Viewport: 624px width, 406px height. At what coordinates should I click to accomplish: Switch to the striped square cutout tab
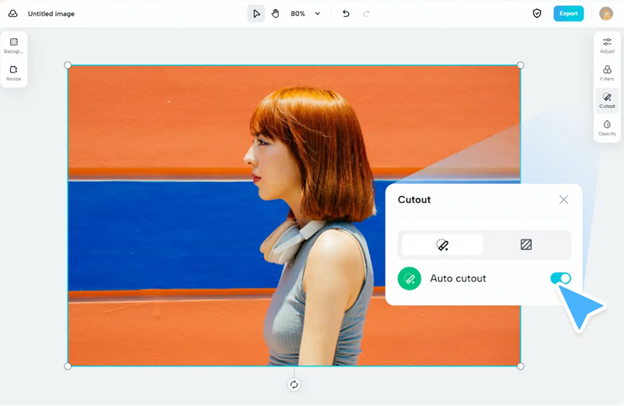tap(526, 245)
